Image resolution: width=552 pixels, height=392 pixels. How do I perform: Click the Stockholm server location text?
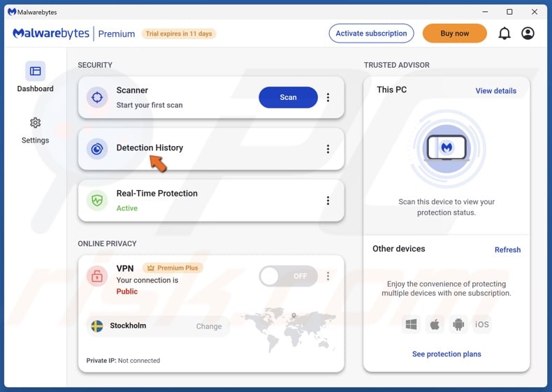128,326
